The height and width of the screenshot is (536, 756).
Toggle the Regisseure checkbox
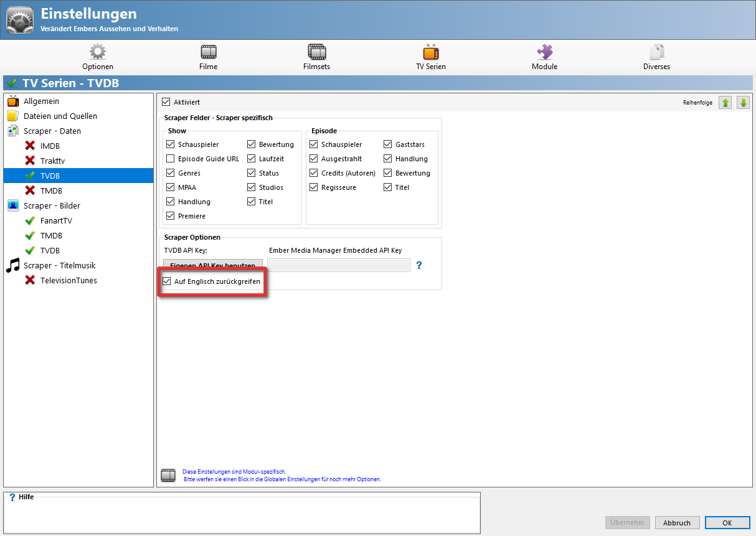[x=314, y=187]
